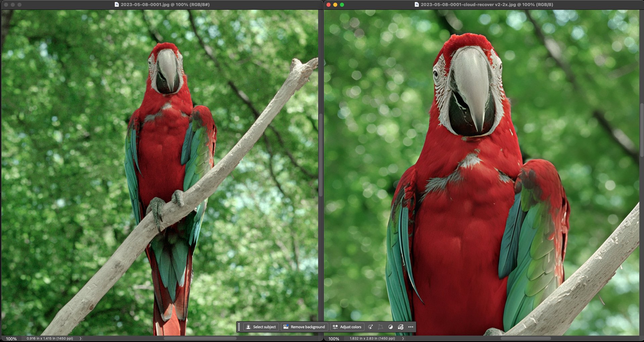This screenshot has width=644, height=342.
Task: Click the image-with-plus icon in task bar
Action: [x=400, y=327]
